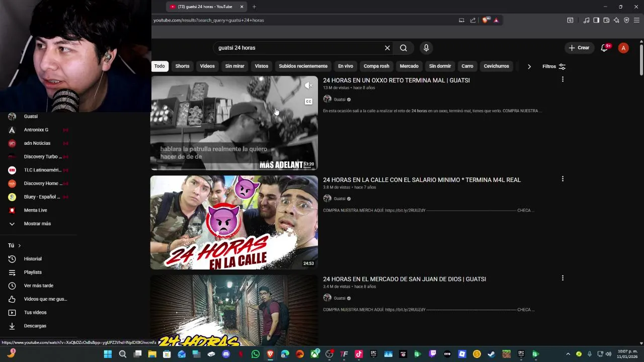Open the account avatar menu
The image size is (644, 362).
click(x=623, y=48)
